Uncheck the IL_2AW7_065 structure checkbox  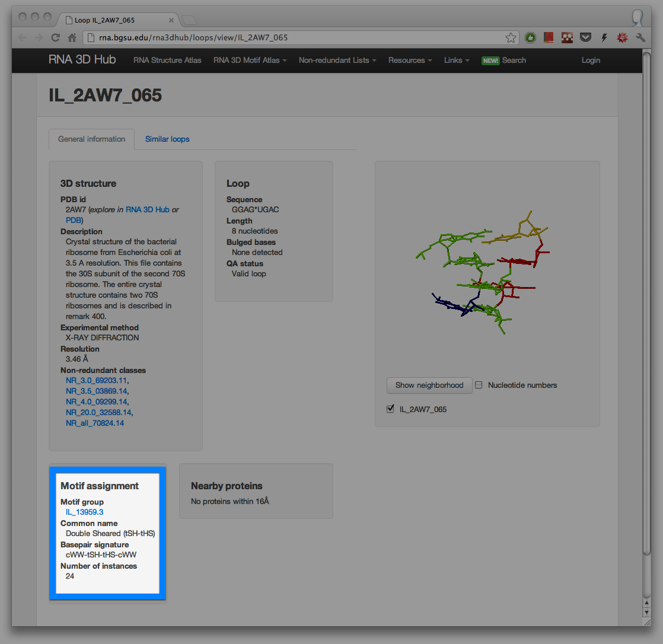[390, 409]
